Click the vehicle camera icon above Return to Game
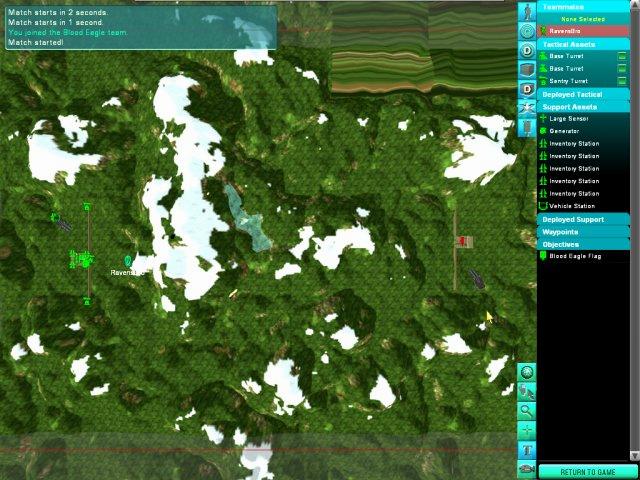640x480 pixels. click(x=527, y=469)
